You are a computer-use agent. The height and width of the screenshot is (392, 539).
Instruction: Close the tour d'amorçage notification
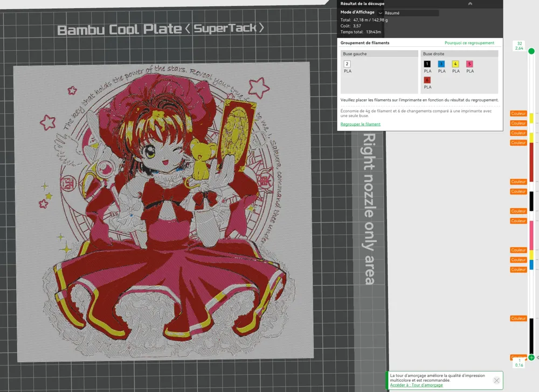click(496, 380)
